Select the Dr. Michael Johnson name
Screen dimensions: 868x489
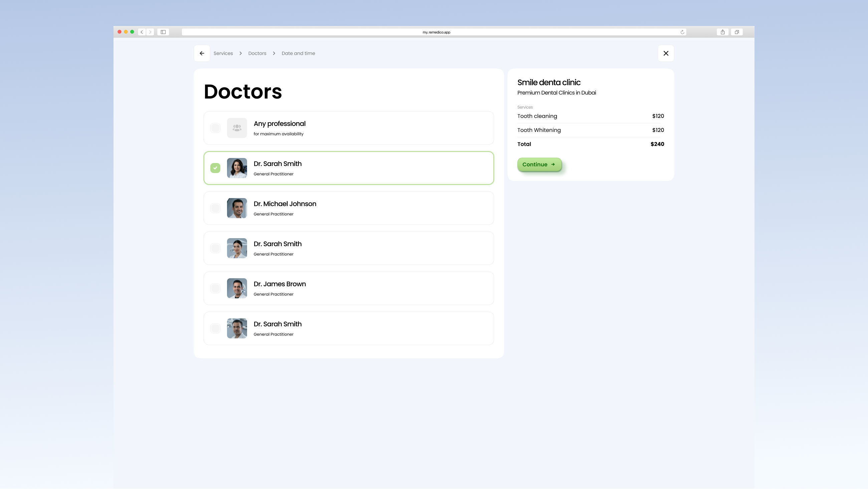click(285, 204)
